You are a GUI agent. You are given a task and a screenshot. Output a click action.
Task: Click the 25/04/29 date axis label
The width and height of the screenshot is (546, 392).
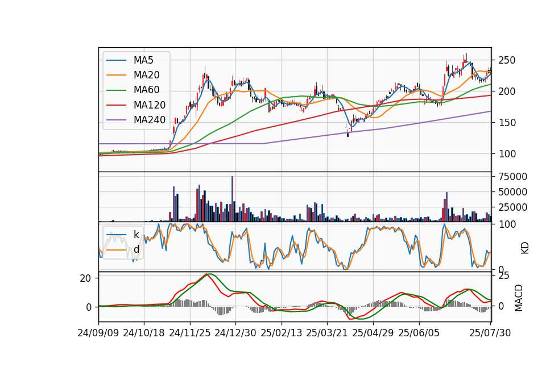373,333
